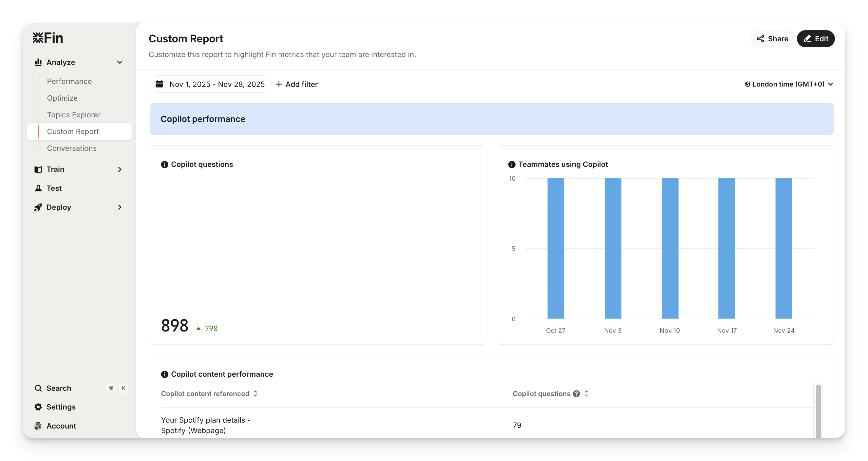Open London time timezone dropdown
Screen dimensions: 868x461
click(x=788, y=84)
